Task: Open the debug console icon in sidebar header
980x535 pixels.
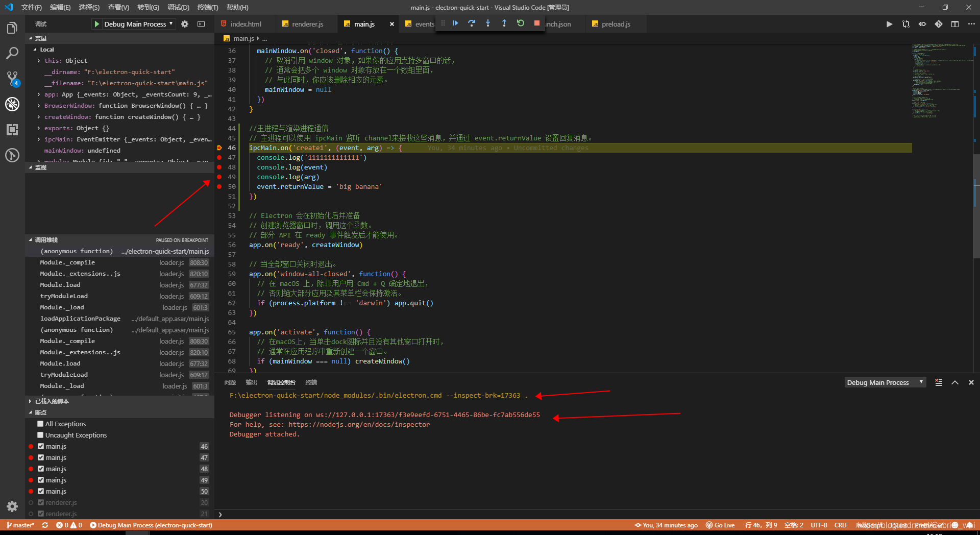Action: pos(201,24)
